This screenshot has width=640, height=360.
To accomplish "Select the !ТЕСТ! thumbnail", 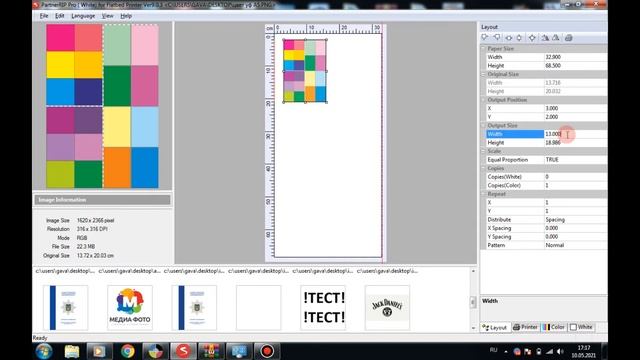I will tap(323, 308).
